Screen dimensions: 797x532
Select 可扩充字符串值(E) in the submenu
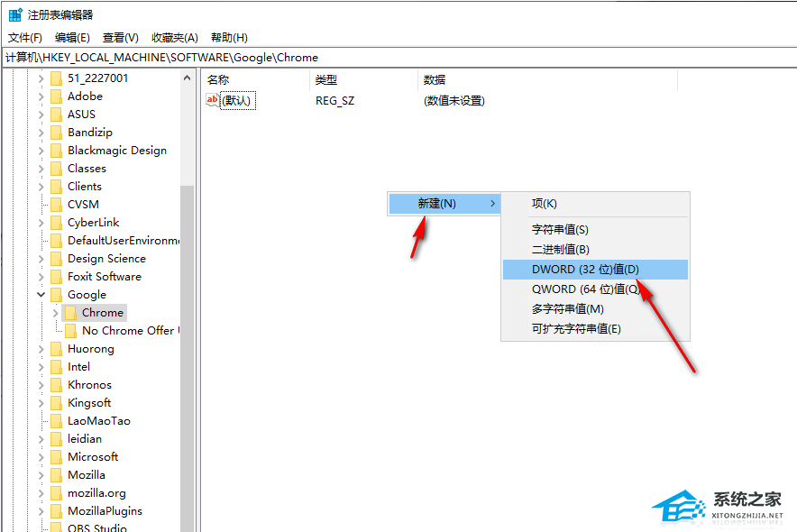click(x=595, y=329)
